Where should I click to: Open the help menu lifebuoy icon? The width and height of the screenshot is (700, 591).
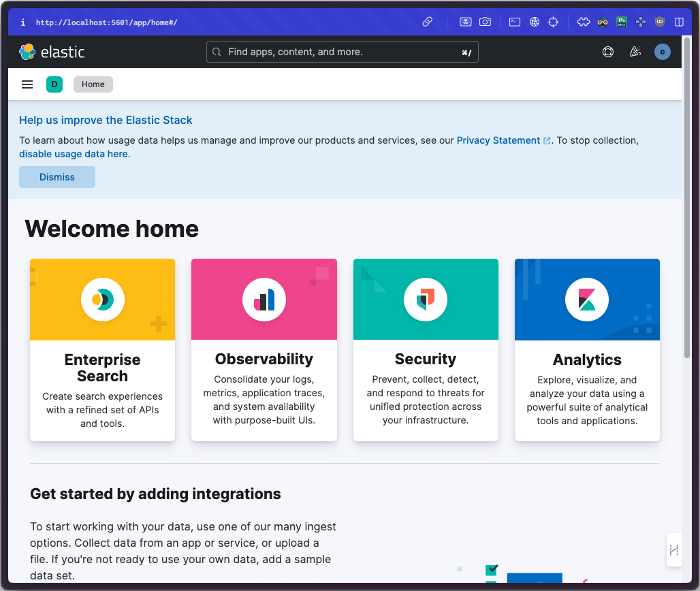tap(608, 52)
